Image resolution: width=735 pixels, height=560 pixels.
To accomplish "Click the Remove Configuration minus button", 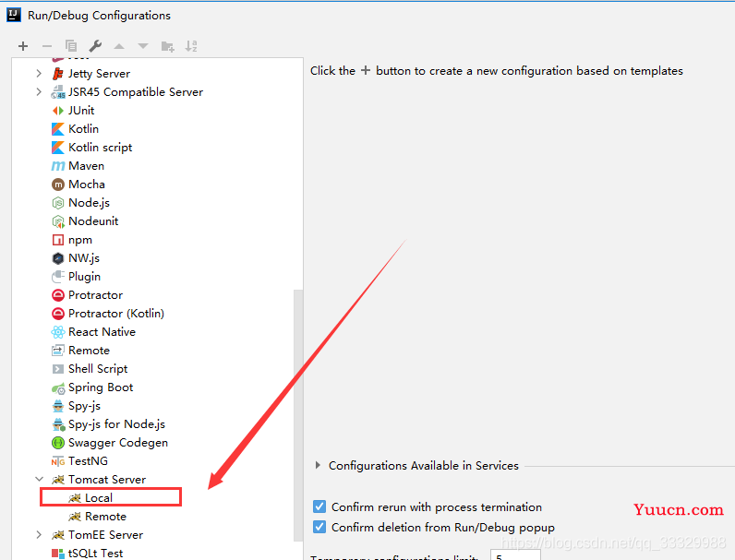I will point(47,46).
